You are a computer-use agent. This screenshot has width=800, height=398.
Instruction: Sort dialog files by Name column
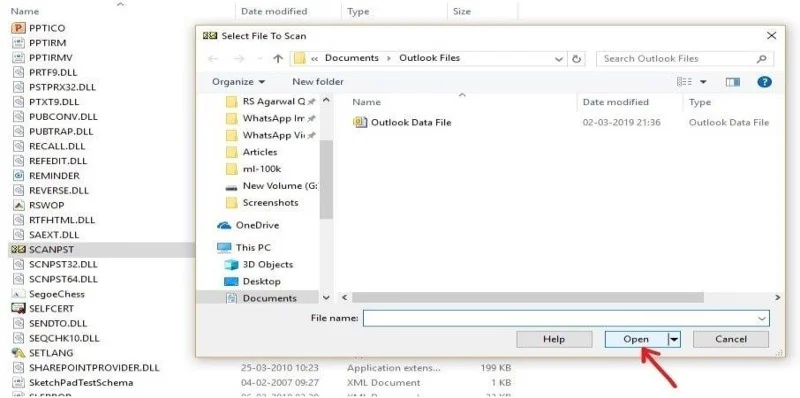366,102
